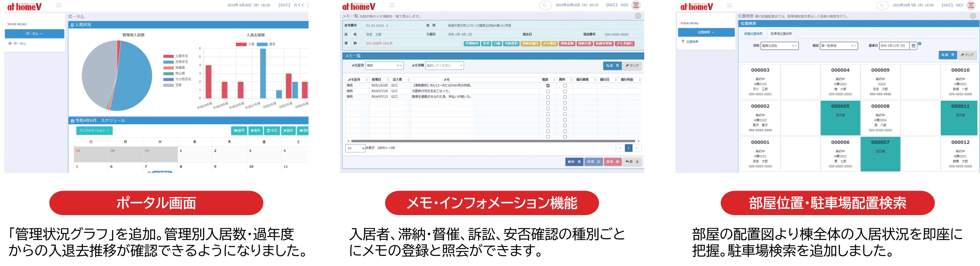Open hamburger menu in position search screen
This screenshot has height=266, width=980.
pyautogui.click(x=729, y=5)
